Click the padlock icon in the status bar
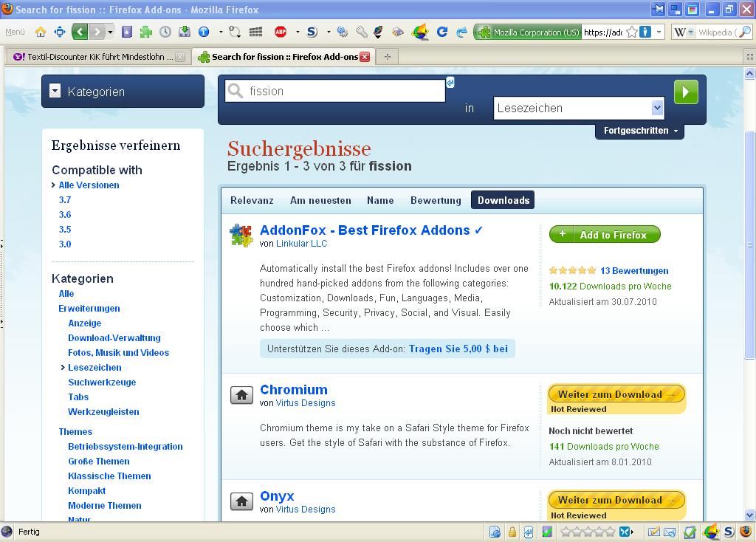Image resolution: width=756 pixels, height=542 pixels. click(x=512, y=532)
